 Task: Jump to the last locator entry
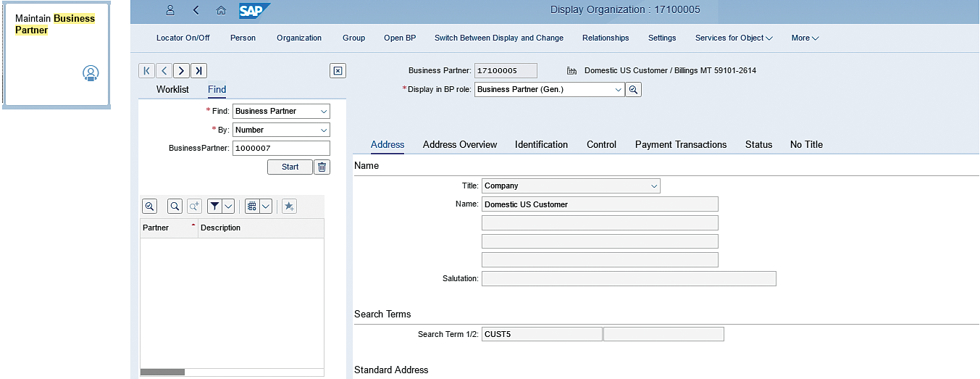click(x=199, y=70)
